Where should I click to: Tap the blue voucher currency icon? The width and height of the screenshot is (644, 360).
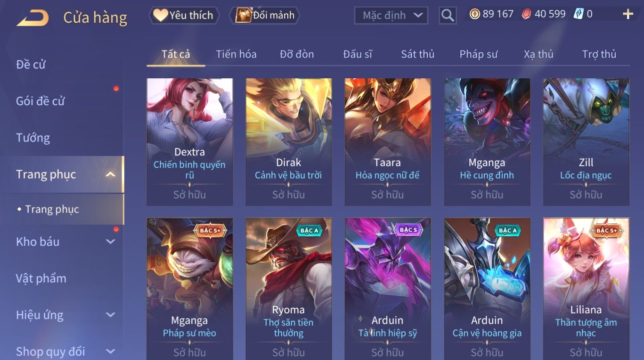click(x=578, y=14)
